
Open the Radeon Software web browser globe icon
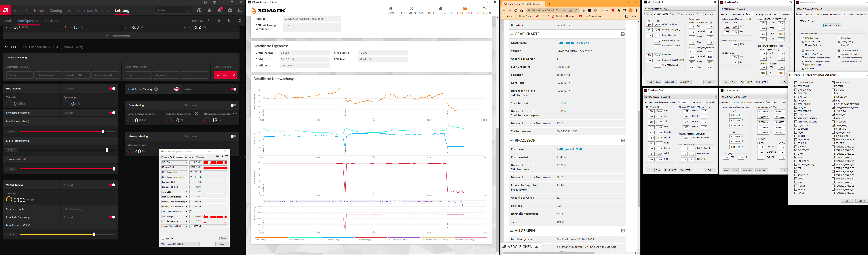click(x=199, y=10)
